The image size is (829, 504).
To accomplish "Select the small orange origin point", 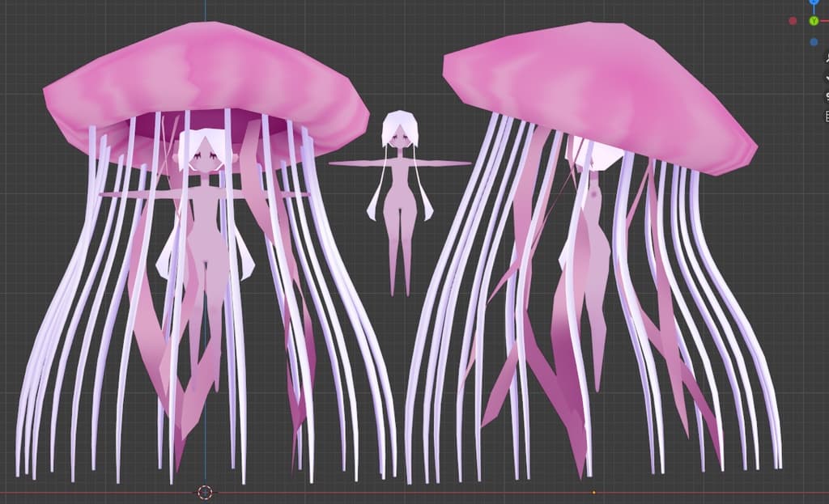I will pos(593,492).
